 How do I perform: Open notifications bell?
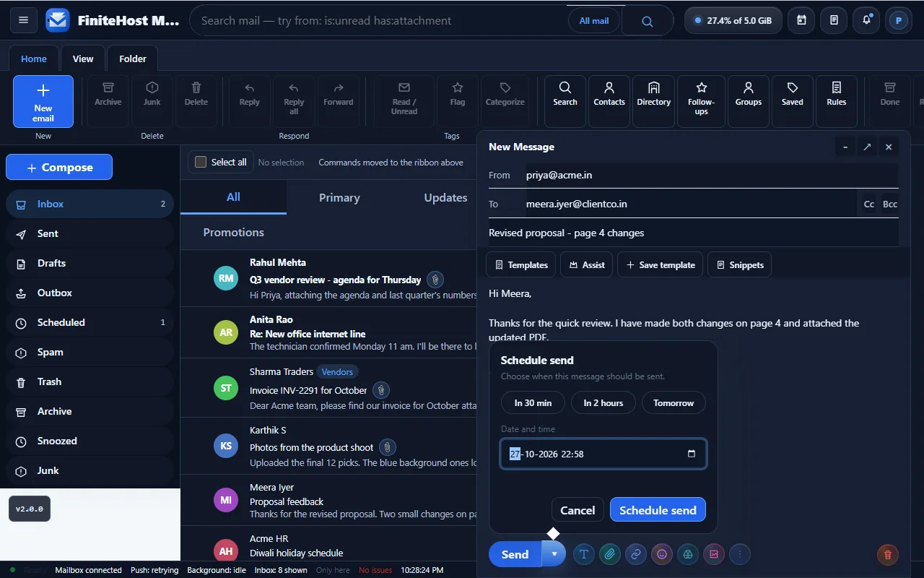click(866, 20)
